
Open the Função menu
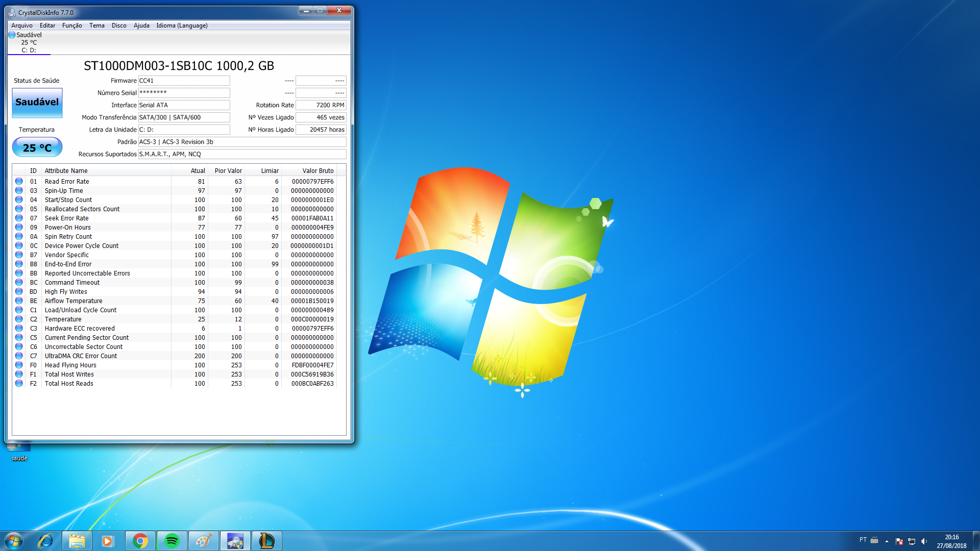coord(72,26)
